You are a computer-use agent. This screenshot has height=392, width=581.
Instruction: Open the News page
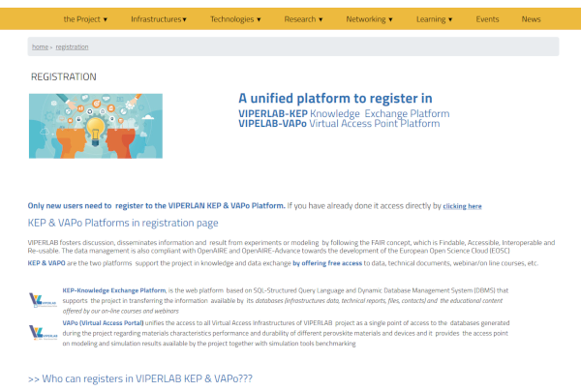[531, 18]
